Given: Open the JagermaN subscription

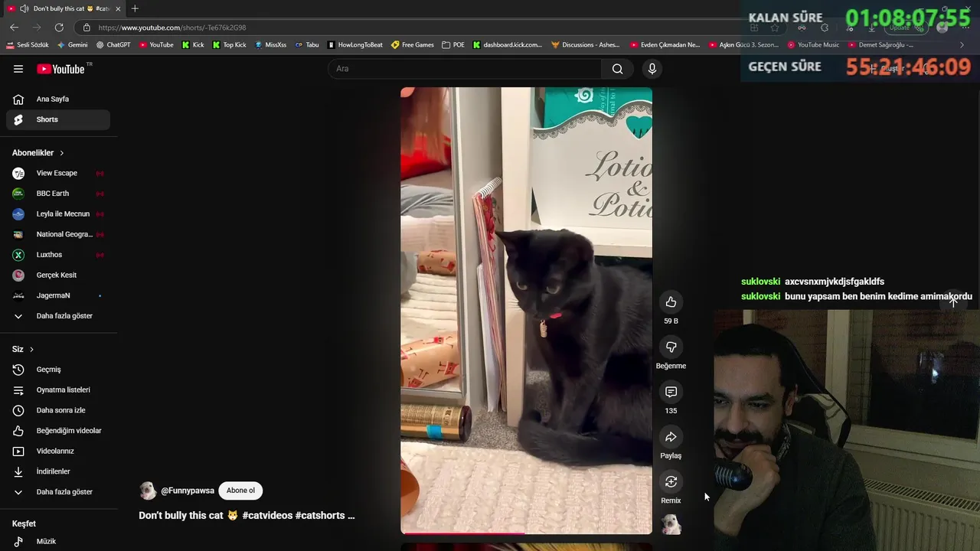Looking at the screenshot, I should 58,295.
